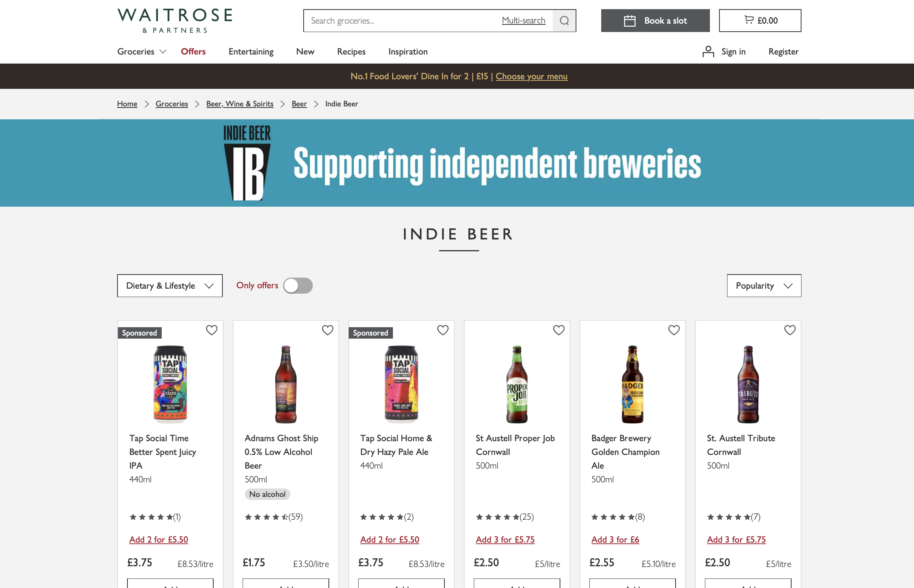Open the trolley basket showing £0.00
This screenshot has height=588, width=914.
click(760, 21)
